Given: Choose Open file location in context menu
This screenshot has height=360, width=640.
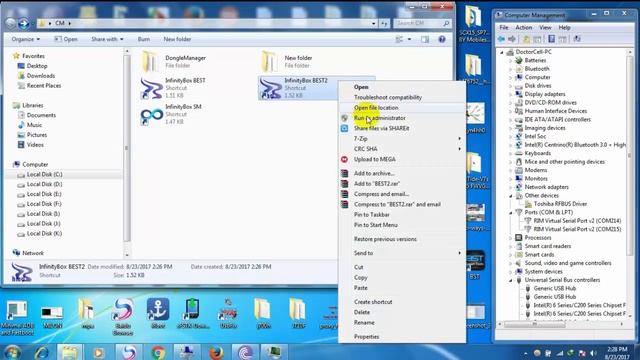Looking at the screenshot, I should coord(376,108).
